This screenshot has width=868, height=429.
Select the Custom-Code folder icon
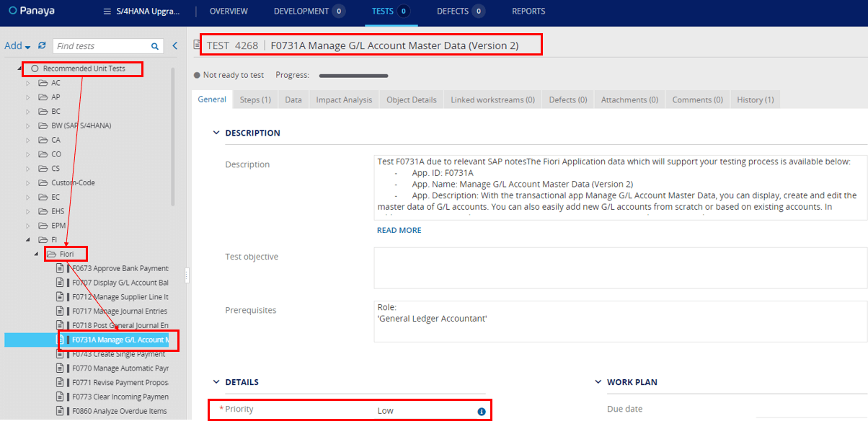click(43, 183)
